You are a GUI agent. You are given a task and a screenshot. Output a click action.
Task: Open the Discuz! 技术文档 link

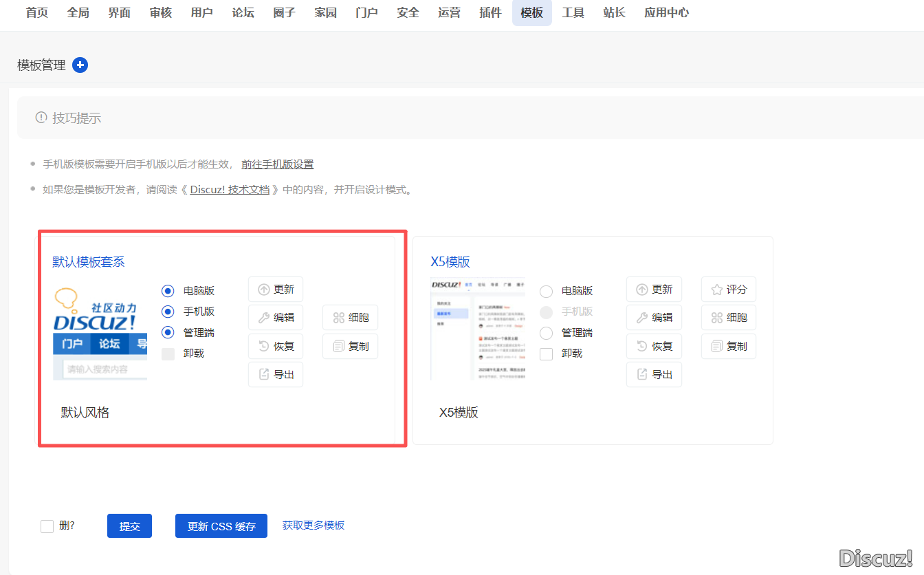coord(230,190)
